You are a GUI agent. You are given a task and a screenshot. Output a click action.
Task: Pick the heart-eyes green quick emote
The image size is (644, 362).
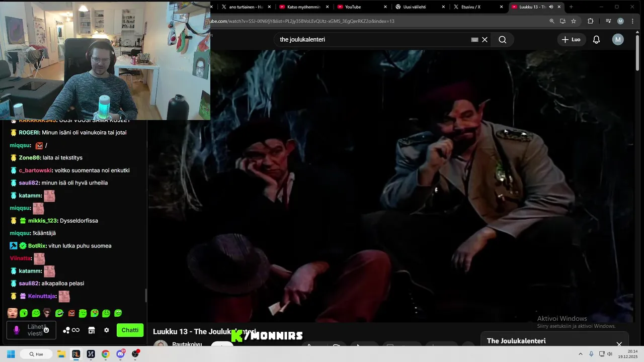(94, 313)
